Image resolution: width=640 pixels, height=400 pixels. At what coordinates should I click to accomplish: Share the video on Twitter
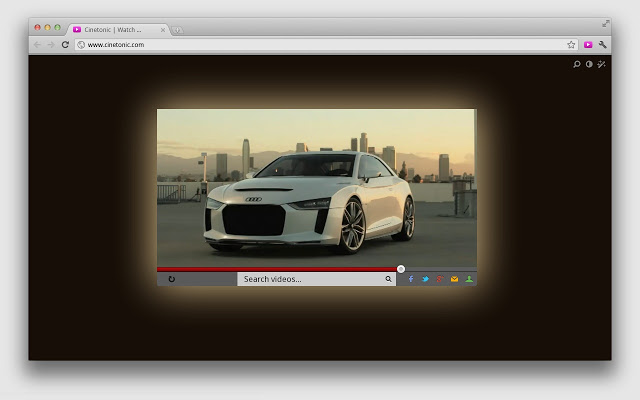tap(425, 279)
